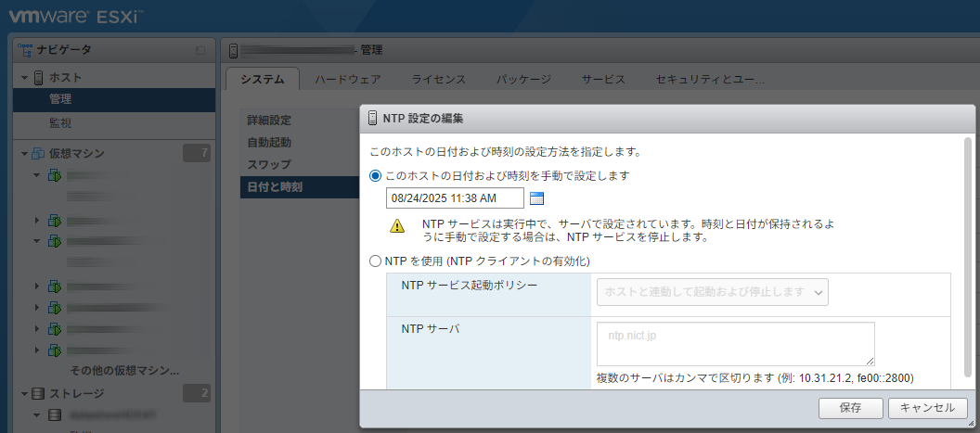The image size is (980, 433).
Task: Select 管理 in the navigator
Action: pos(114,99)
